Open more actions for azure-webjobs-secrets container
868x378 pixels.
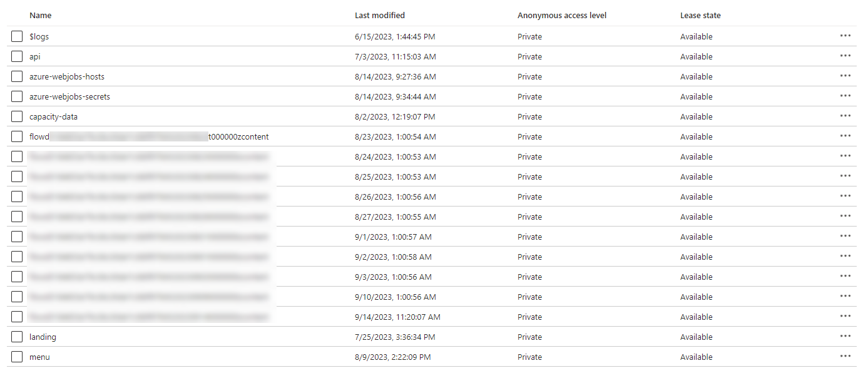click(845, 96)
